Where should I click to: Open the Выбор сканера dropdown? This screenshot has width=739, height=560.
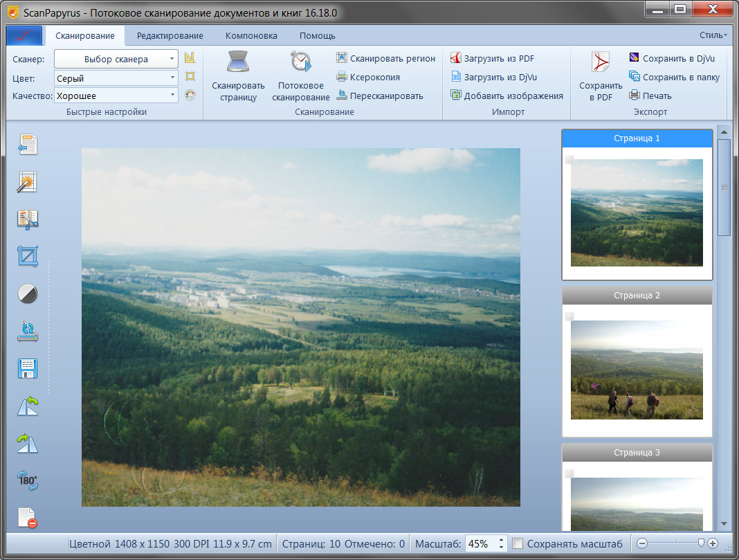(116, 59)
